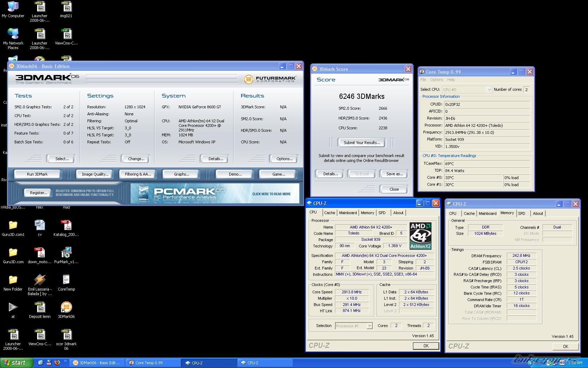The height and width of the screenshot is (368, 588).
Task: Click the Futuremark Corporation logo
Action: click(270, 79)
